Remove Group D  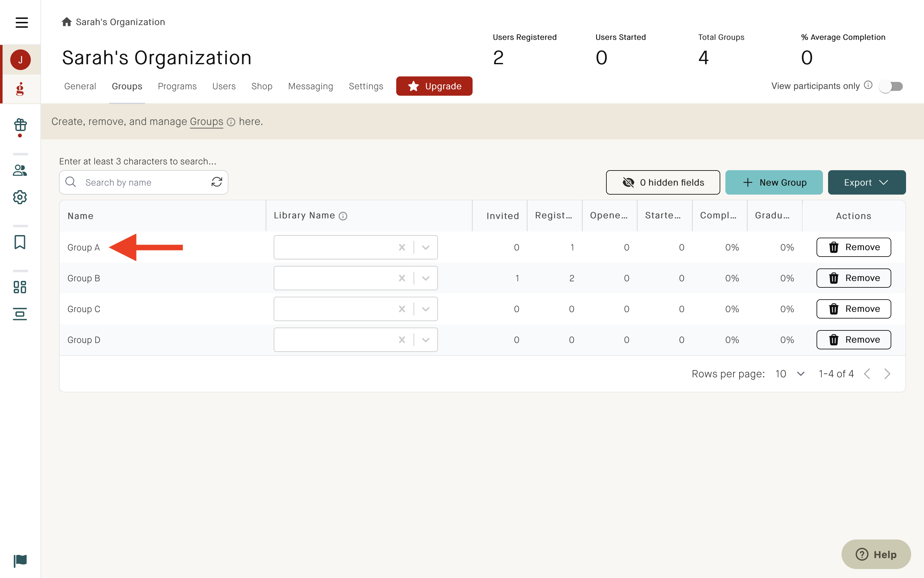(x=854, y=339)
